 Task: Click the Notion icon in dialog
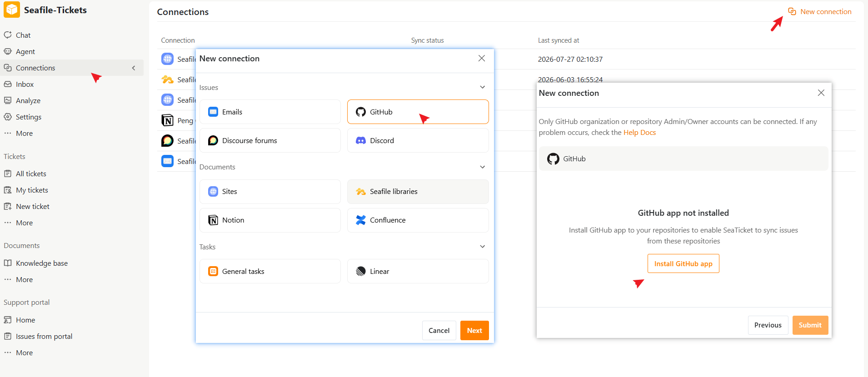pos(213,220)
